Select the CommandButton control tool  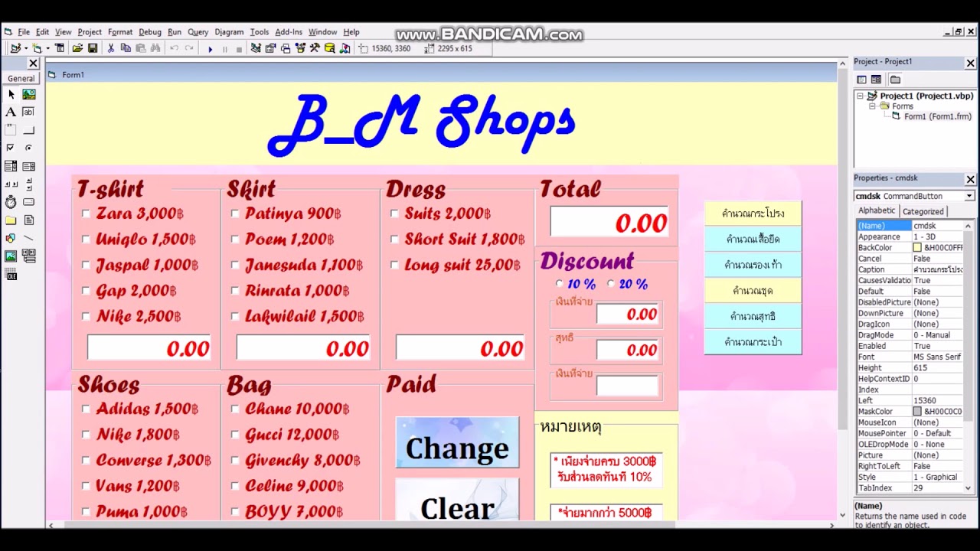[29, 130]
